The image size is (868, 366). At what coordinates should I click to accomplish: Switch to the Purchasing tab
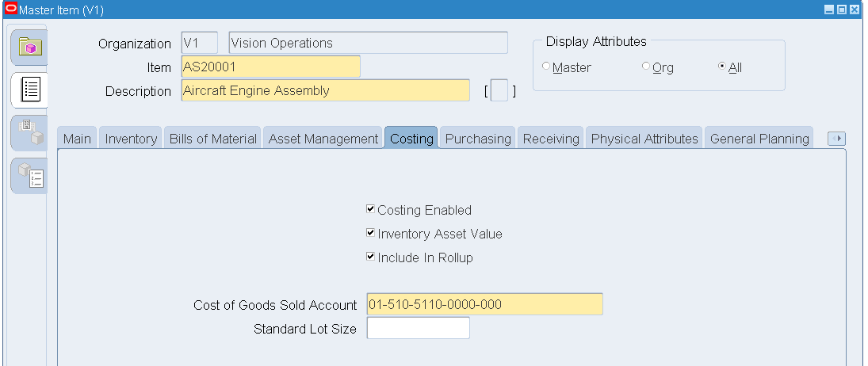click(x=478, y=138)
